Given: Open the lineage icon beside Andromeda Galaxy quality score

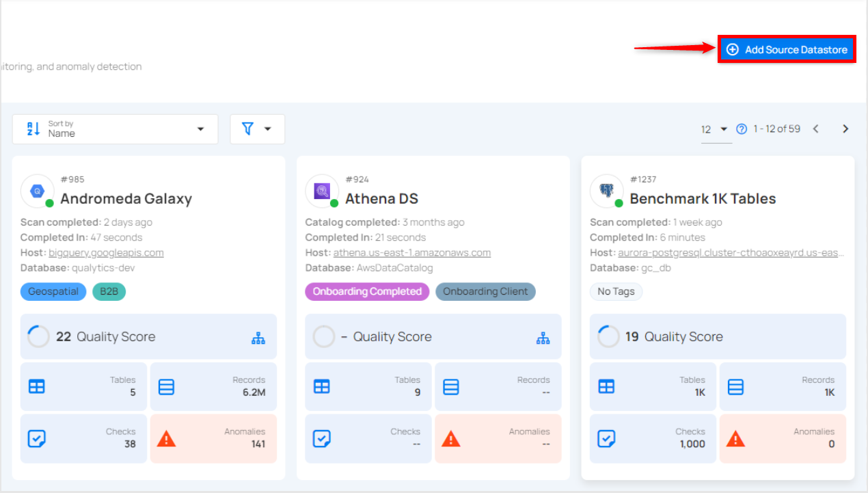Looking at the screenshot, I should [x=258, y=336].
